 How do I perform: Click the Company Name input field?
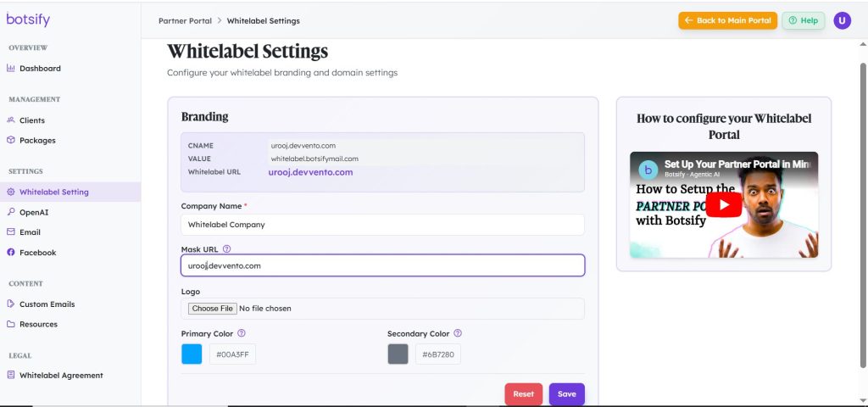pos(382,224)
